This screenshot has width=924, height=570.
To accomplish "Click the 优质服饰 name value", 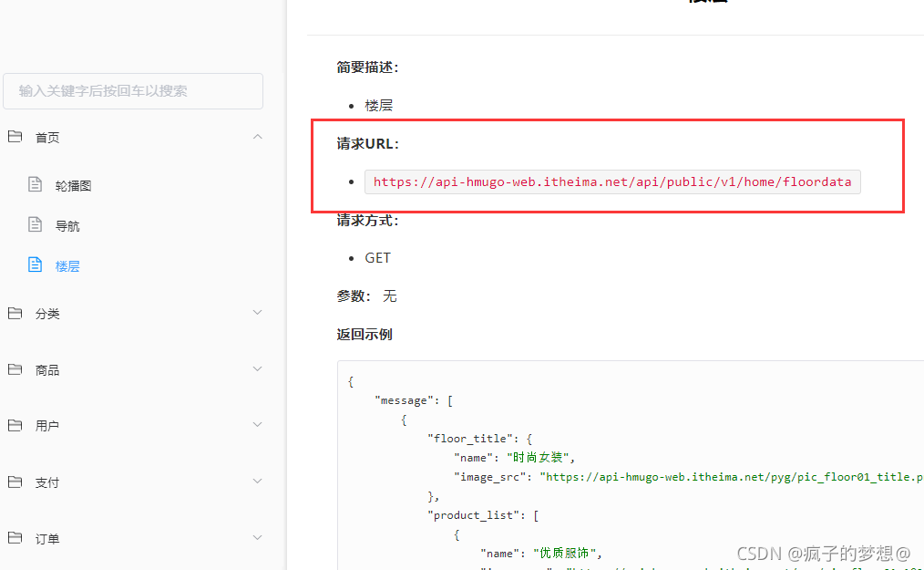I will (x=564, y=553).
